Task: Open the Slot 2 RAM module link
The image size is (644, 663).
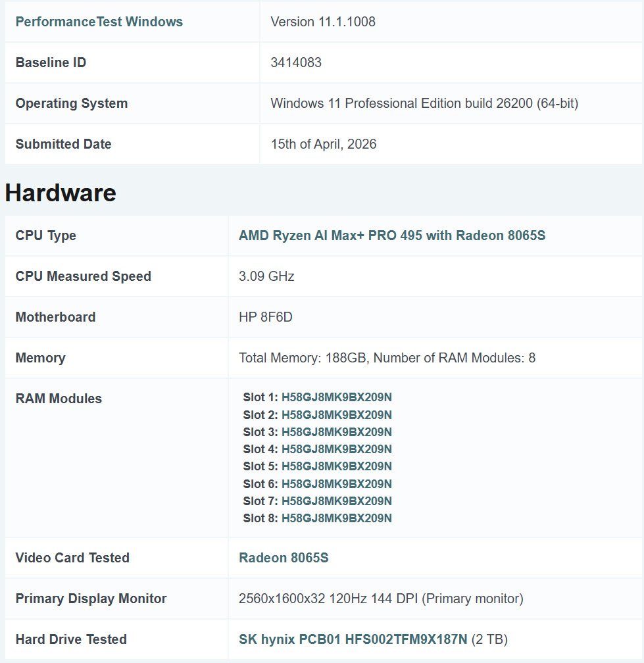Action: 337,415
